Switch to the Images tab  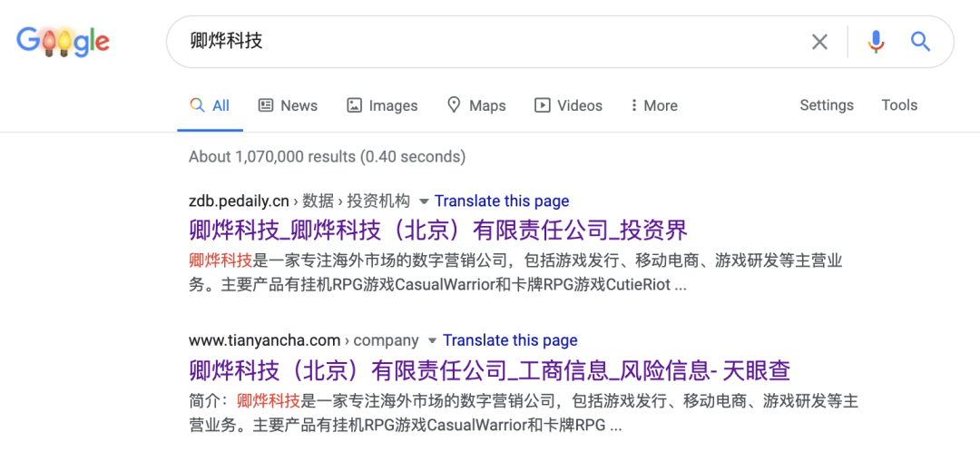click(383, 105)
